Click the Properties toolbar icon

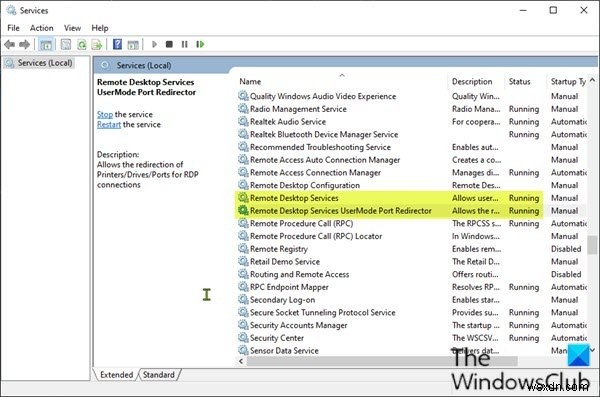(x=66, y=44)
